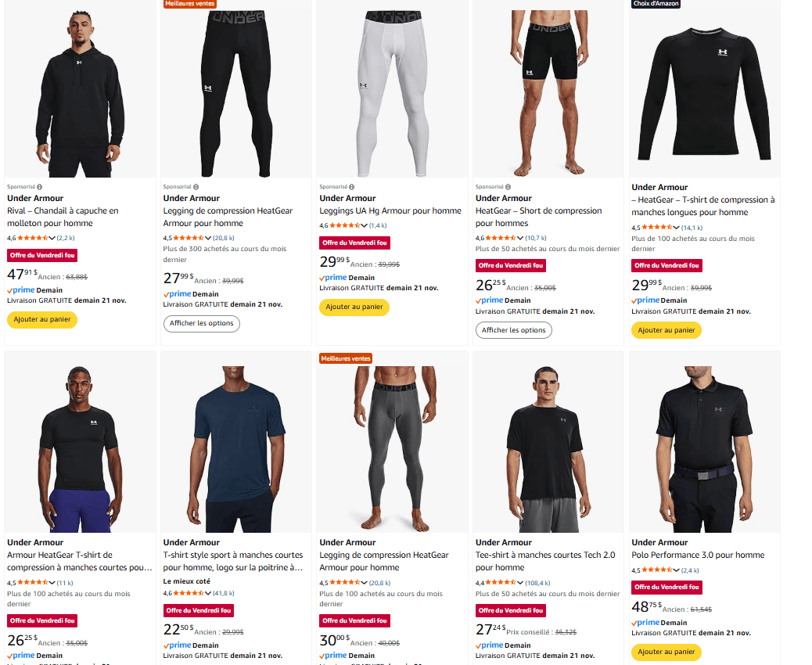Open the black polo product image
The image size is (812, 665).
click(x=704, y=448)
